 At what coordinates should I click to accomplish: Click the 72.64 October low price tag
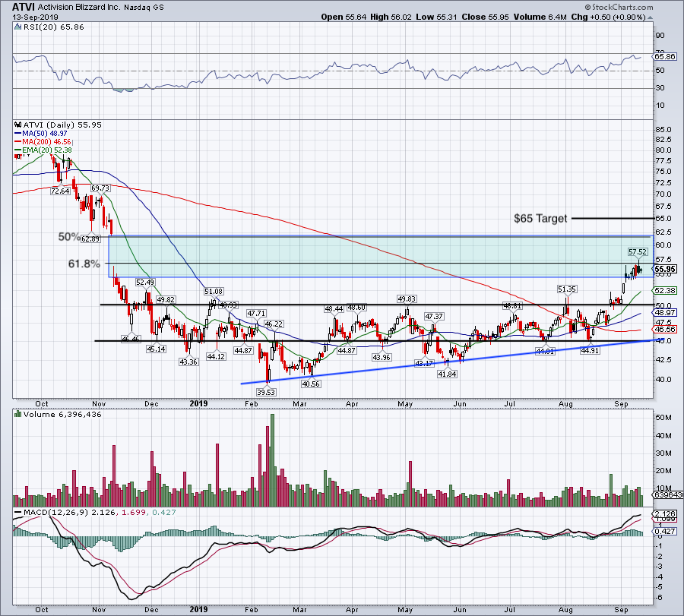click(x=60, y=191)
